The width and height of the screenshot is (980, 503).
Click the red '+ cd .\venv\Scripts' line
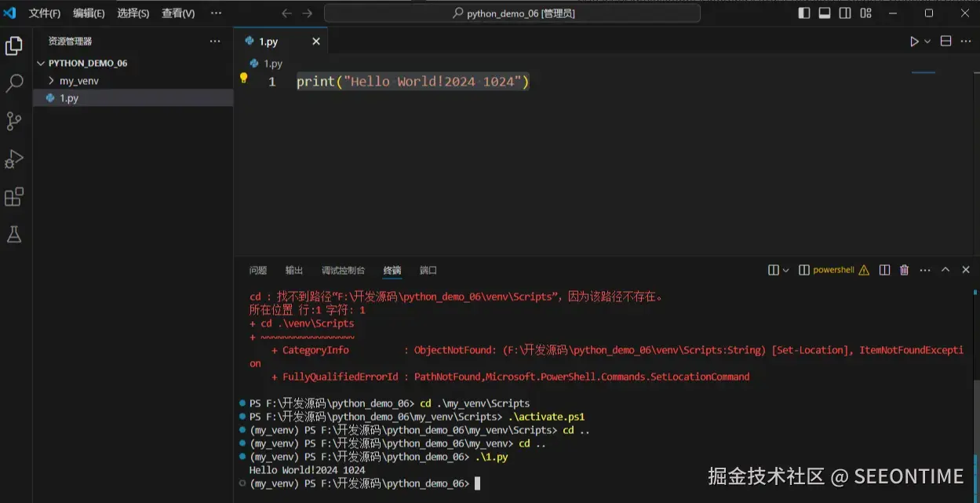(301, 323)
